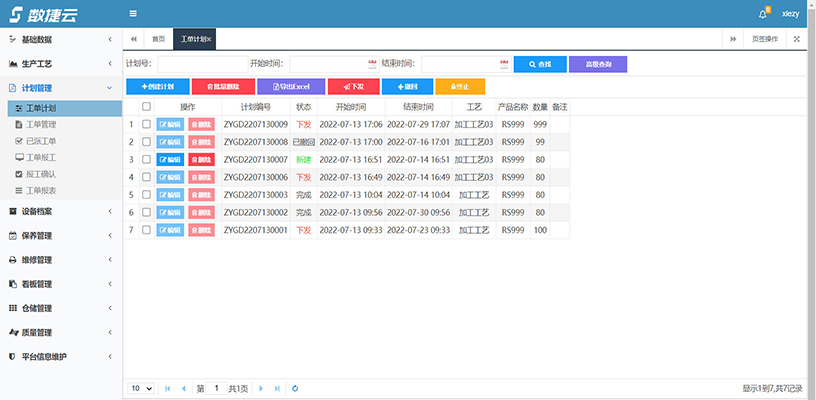Viewport: 816px width, 400px height.
Task: Go to next page arrow in pagination
Action: pos(261,388)
